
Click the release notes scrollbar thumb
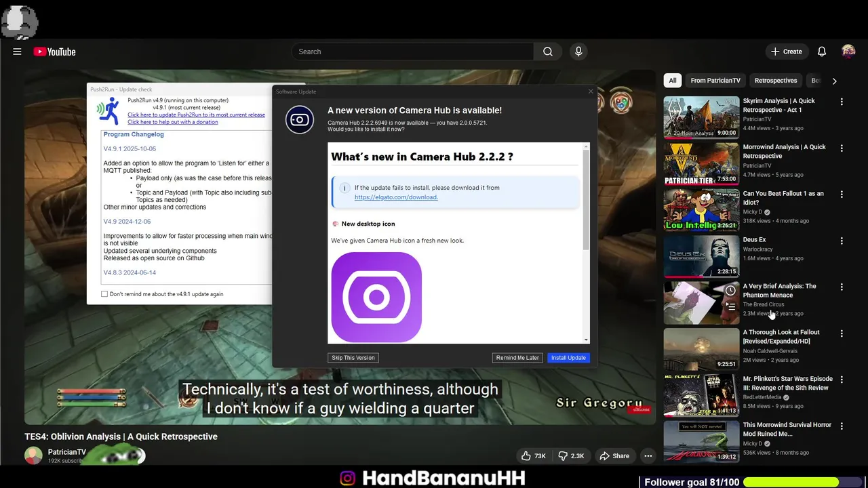[587, 200]
